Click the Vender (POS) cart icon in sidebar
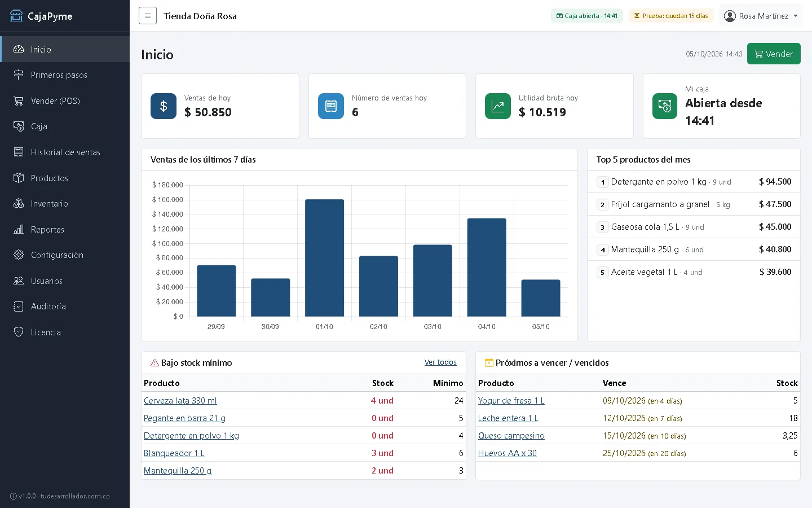The height and width of the screenshot is (508, 812). [x=19, y=100]
